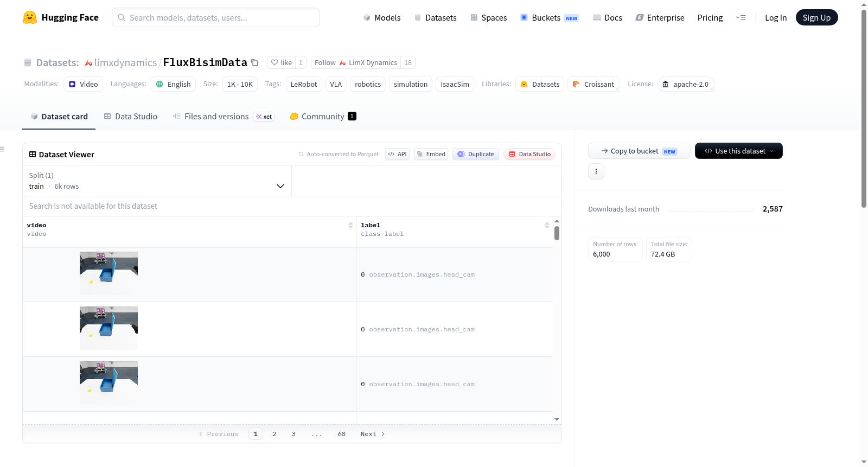Open Data Studio from viewer header
Screen dimensions: 868x467
click(x=529, y=154)
